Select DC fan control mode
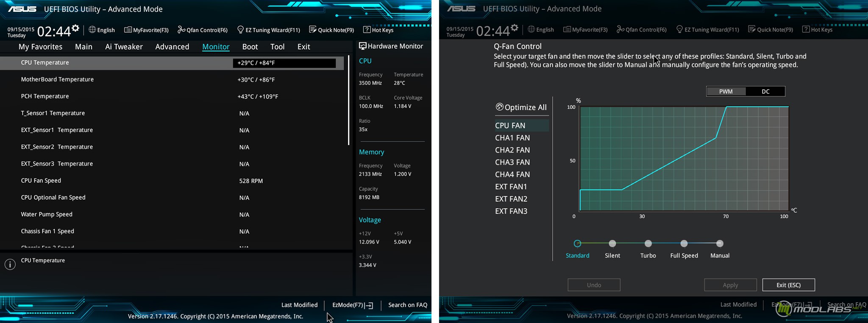This screenshot has height=323, width=868. [x=765, y=91]
